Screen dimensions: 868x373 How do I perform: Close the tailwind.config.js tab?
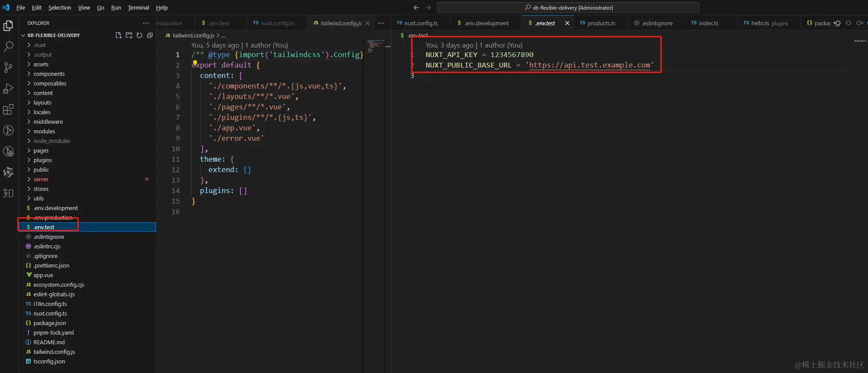[368, 23]
